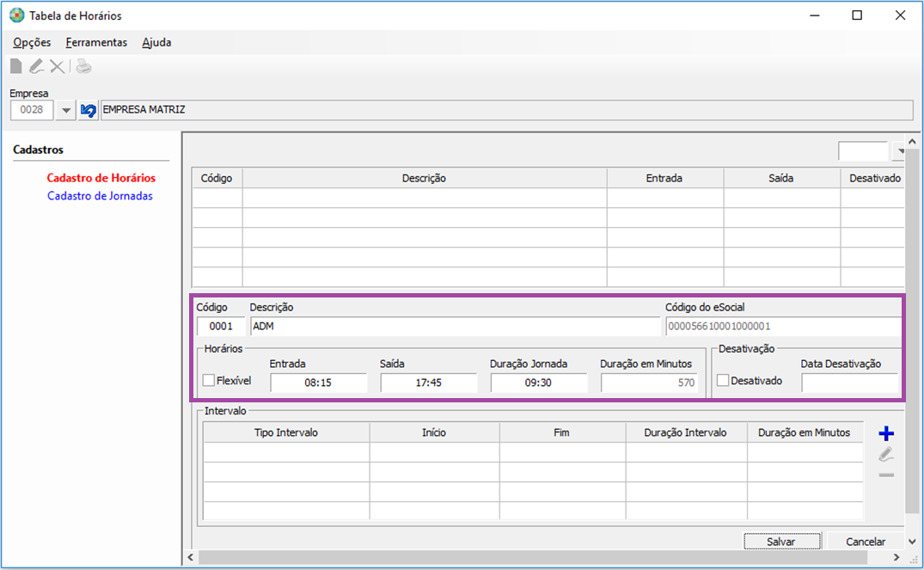Select Cadastro de Horários link

tap(101, 178)
